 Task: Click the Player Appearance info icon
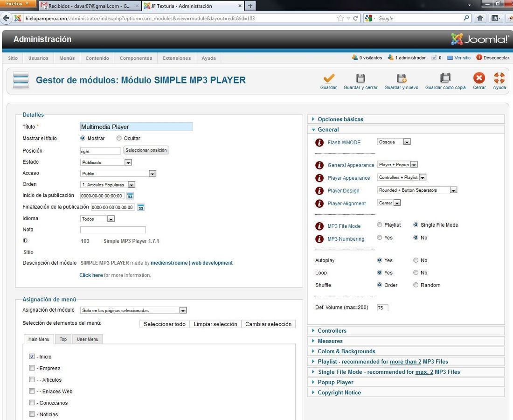click(319, 178)
